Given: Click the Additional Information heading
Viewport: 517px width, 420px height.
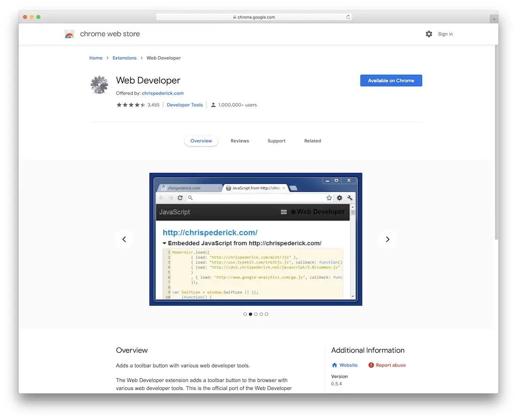Looking at the screenshot, I should pyautogui.click(x=368, y=350).
